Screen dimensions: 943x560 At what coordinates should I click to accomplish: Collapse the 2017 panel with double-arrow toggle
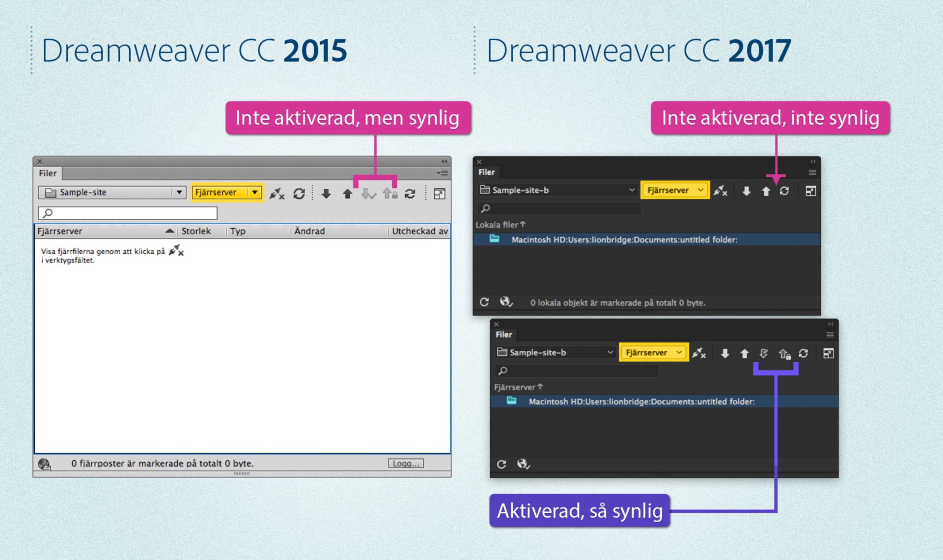pyautogui.click(x=813, y=161)
